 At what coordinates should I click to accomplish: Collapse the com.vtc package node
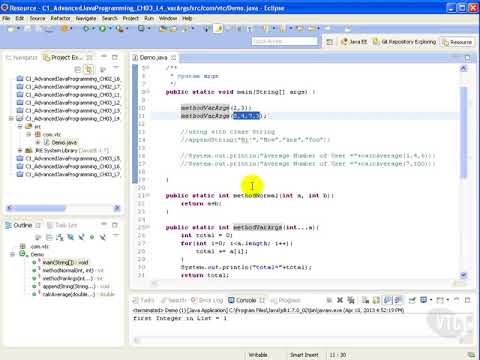[x=29, y=135]
